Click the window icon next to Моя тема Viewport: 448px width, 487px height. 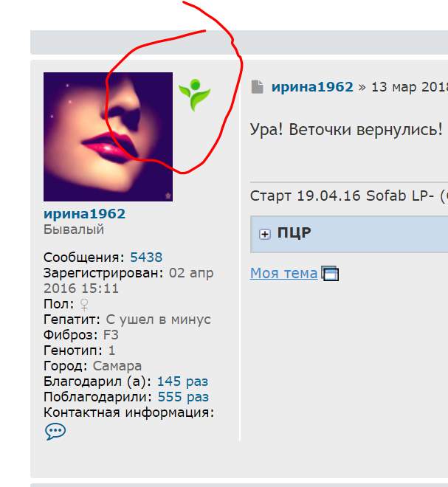click(330, 274)
